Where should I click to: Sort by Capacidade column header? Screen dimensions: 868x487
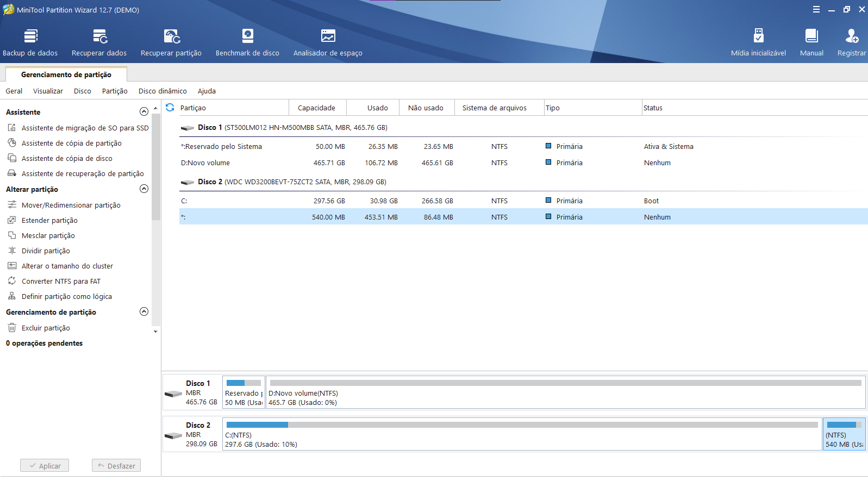point(317,108)
